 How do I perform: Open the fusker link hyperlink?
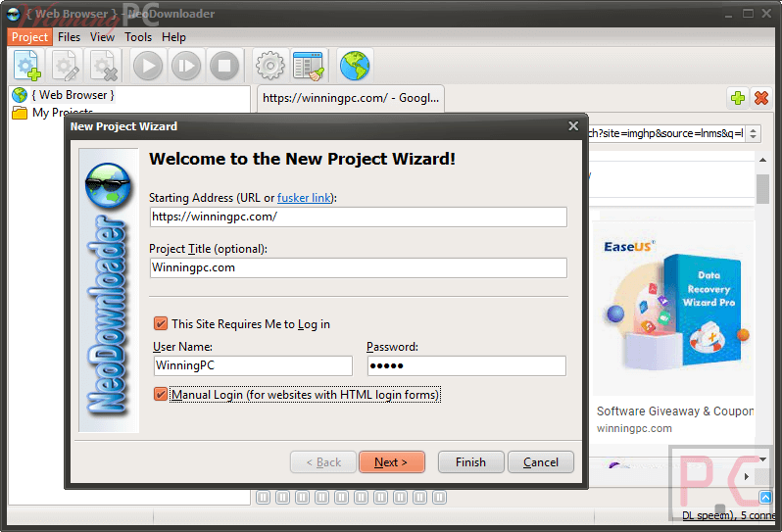[x=304, y=198]
